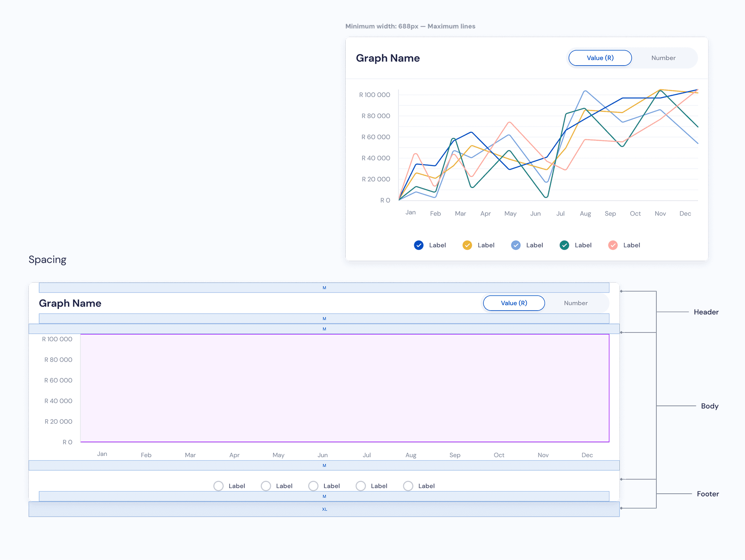Select third empty Label radio in footer
The width and height of the screenshot is (745, 560).
pos(313,486)
